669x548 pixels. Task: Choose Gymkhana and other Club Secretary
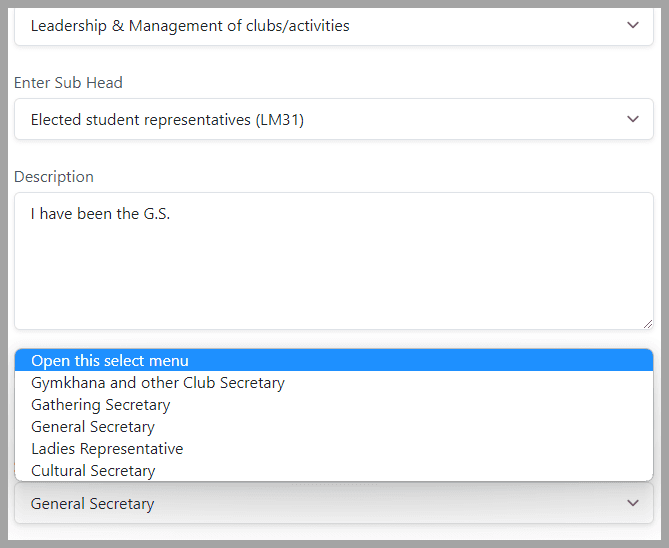(334, 383)
